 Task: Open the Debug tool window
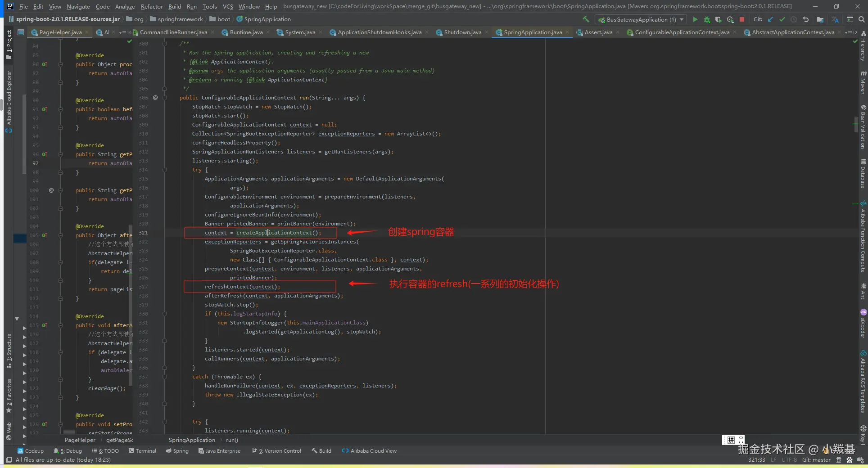point(68,451)
